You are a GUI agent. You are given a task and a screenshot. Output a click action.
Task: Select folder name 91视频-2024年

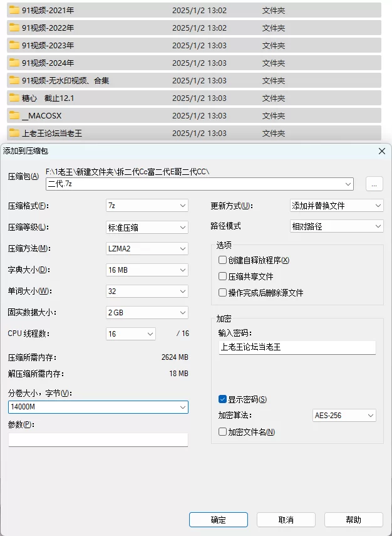point(48,63)
